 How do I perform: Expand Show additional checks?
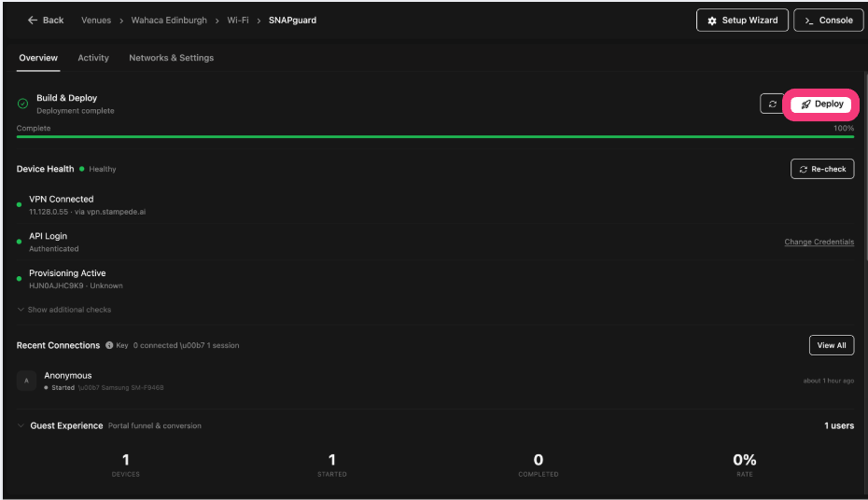63,310
